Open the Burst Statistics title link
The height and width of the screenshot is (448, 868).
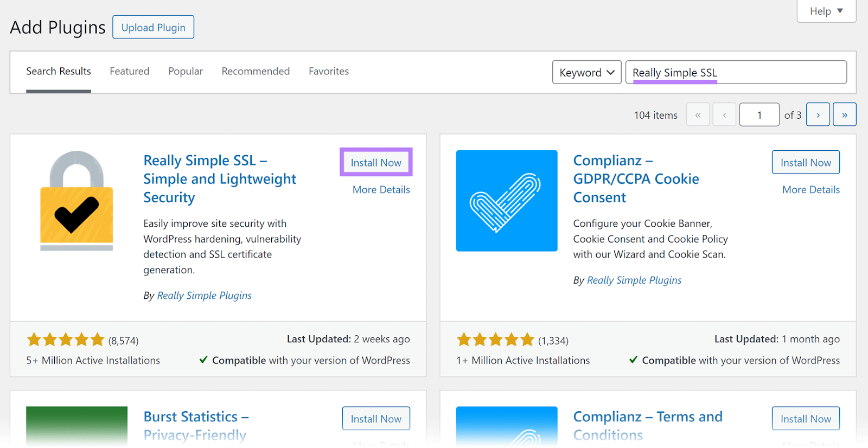(x=196, y=426)
